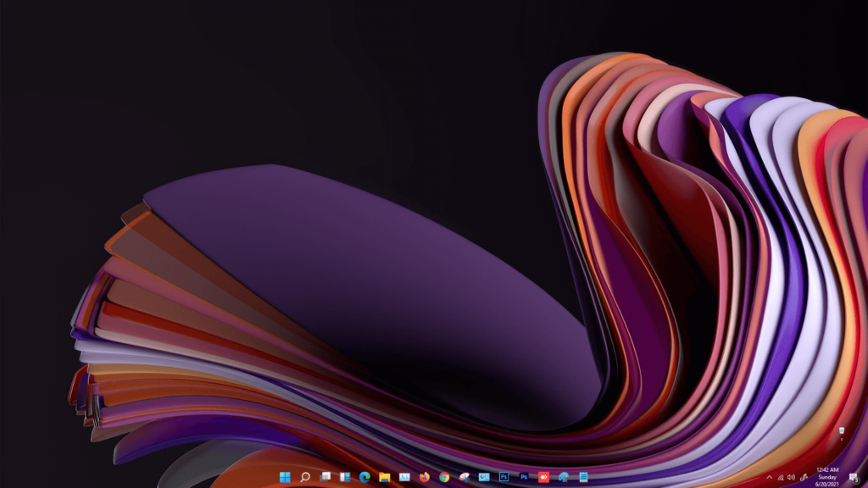Open the Paint palette icon
The width and height of the screenshot is (868, 488).
point(564,477)
